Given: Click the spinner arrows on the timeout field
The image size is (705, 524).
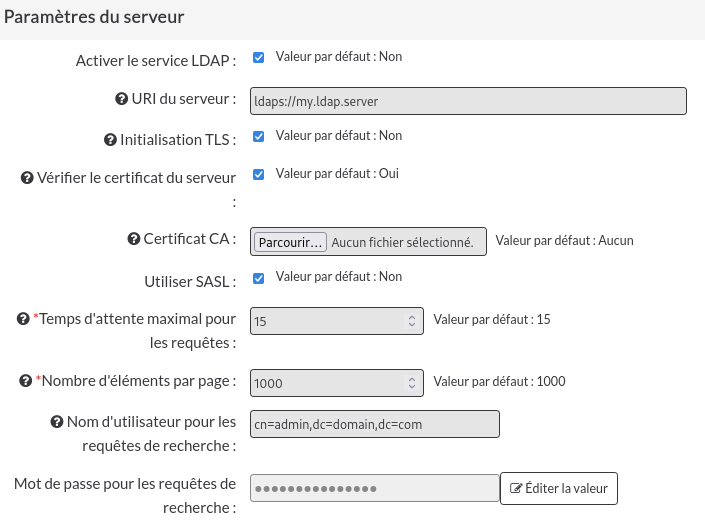Looking at the screenshot, I should [412, 321].
